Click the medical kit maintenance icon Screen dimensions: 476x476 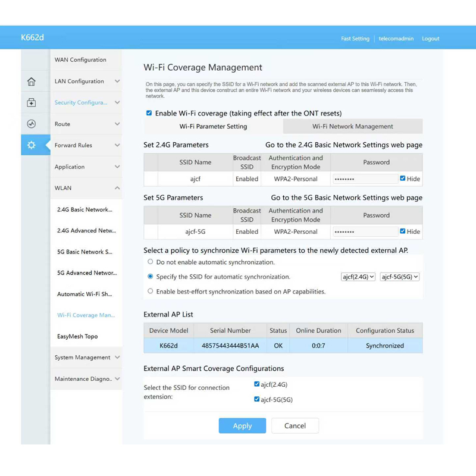coord(32,103)
